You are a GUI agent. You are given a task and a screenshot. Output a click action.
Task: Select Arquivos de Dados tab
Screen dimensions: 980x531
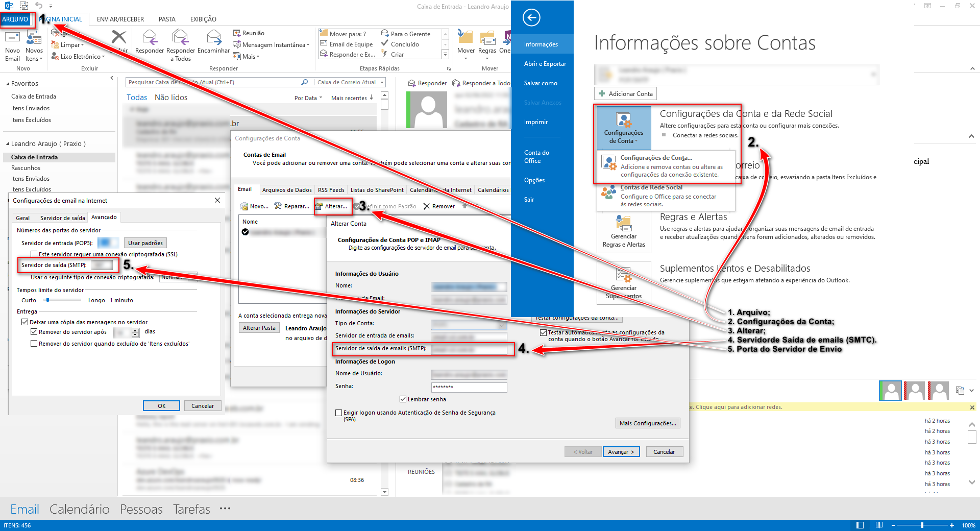tap(287, 190)
